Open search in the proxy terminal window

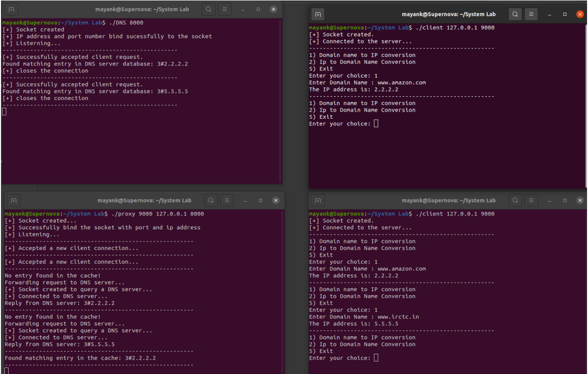[211, 200]
